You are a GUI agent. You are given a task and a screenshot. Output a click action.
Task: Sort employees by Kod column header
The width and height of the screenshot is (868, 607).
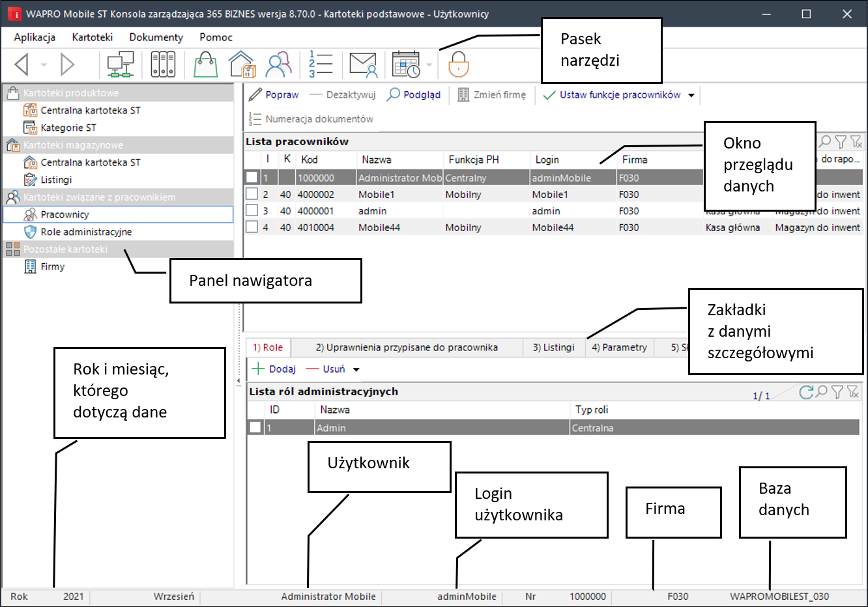326,160
